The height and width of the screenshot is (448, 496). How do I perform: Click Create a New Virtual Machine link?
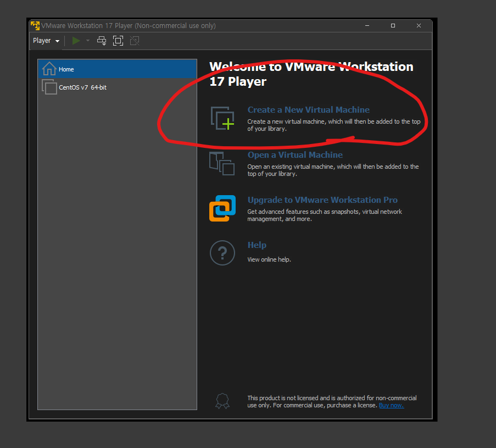point(308,109)
